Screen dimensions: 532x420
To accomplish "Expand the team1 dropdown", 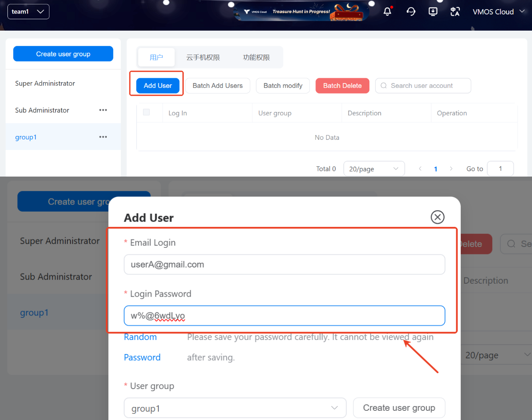I will pos(28,12).
